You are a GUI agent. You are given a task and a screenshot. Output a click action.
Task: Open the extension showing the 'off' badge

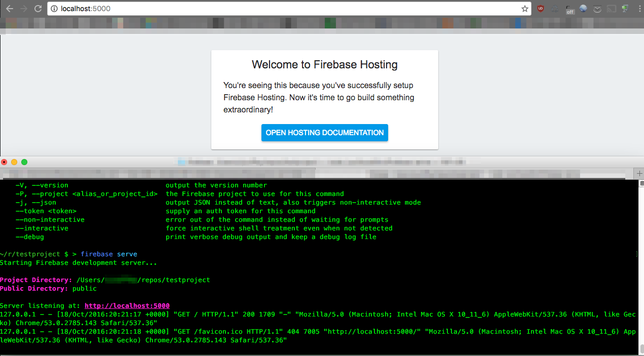(x=570, y=9)
